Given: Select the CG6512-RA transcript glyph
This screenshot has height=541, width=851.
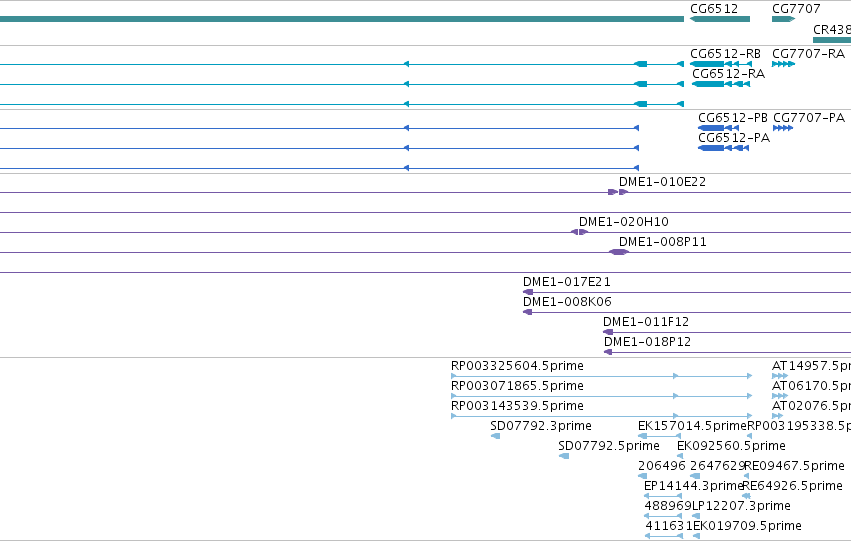Looking at the screenshot, I should click(721, 84).
